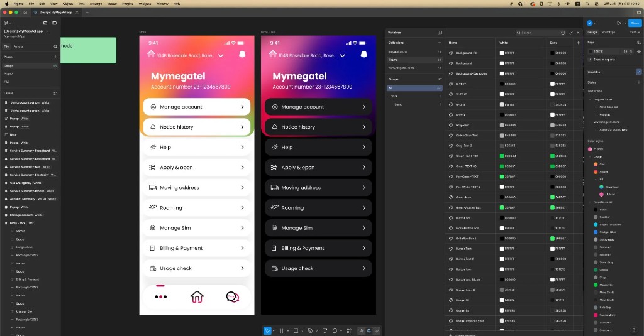The image size is (644, 336).
Task: Open the macOS Spotlight search icon
Action: point(587,4)
